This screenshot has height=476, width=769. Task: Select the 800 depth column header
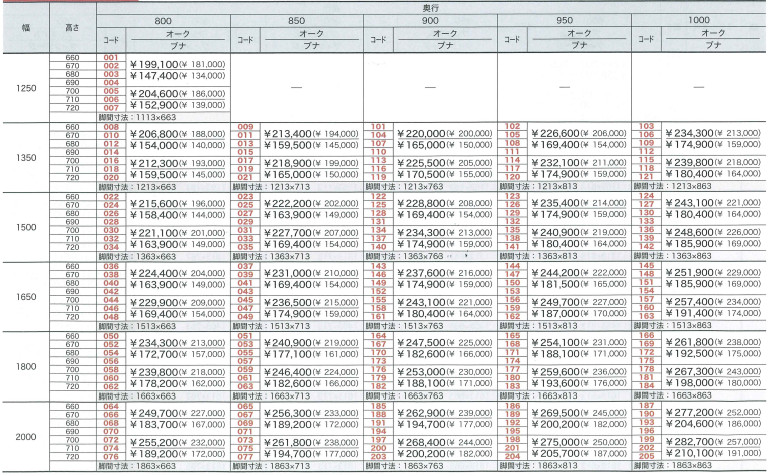click(163, 19)
